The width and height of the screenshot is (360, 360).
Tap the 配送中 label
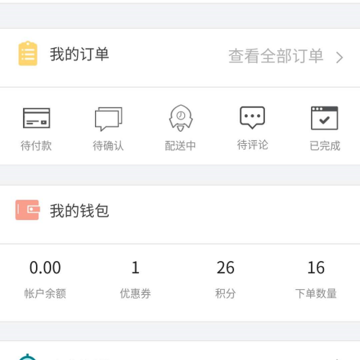[180, 146]
